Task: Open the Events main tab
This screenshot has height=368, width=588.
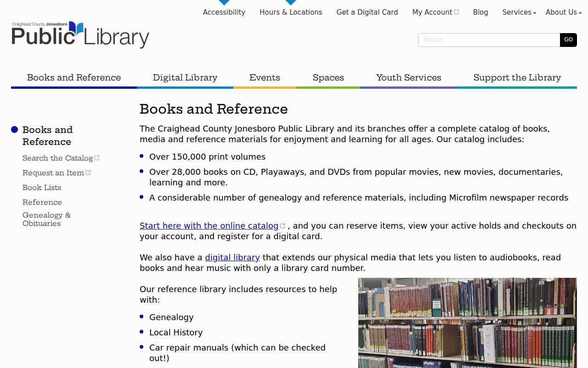Action: [x=265, y=78]
